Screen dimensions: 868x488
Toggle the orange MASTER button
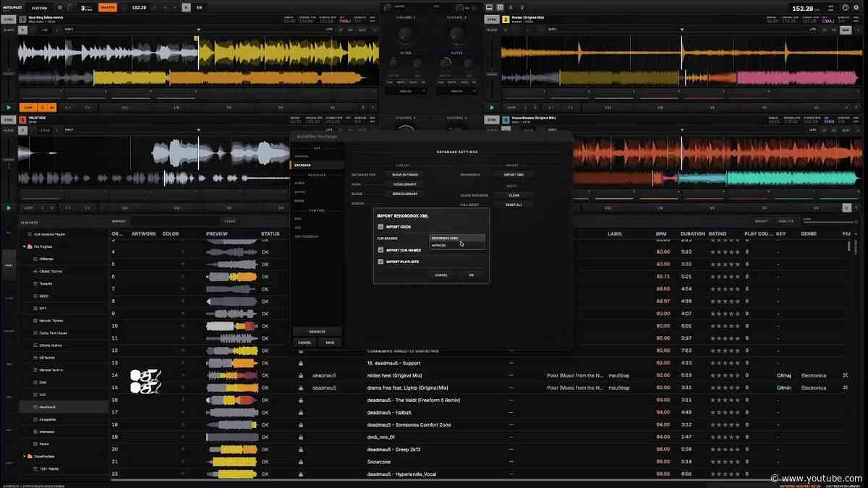click(107, 7)
